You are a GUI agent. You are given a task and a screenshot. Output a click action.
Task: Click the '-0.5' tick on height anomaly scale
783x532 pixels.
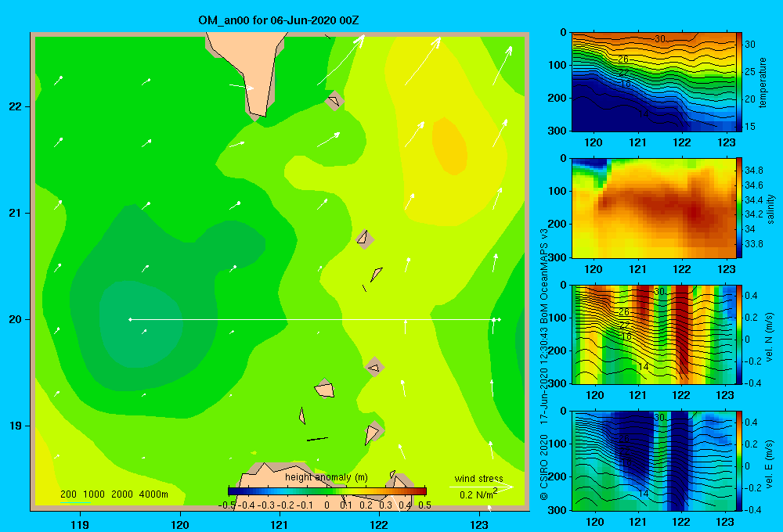pyautogui.click(x=227, y=505)
